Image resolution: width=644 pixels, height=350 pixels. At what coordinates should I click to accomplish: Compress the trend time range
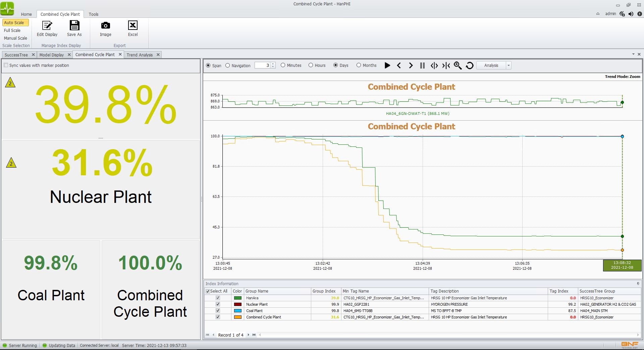(446, 65)
